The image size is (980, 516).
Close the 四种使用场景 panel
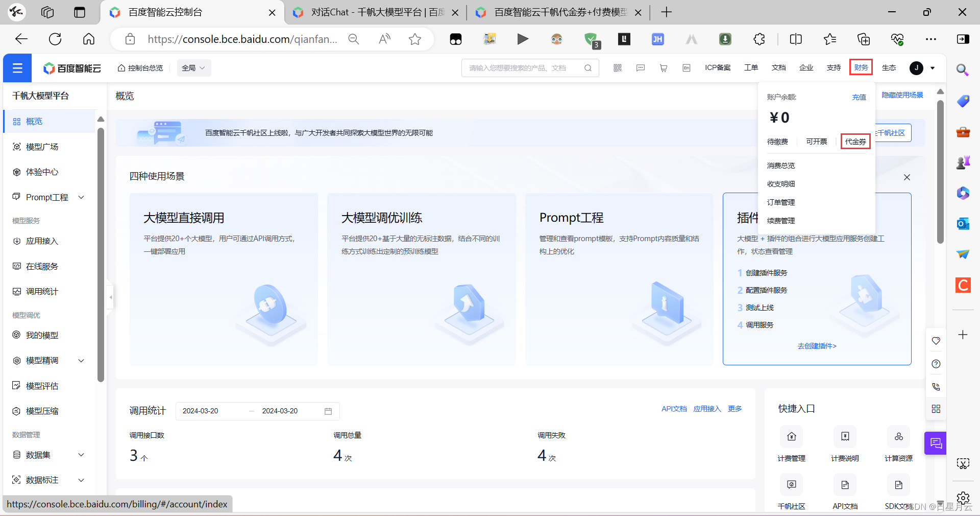click(x=907, y=177)
